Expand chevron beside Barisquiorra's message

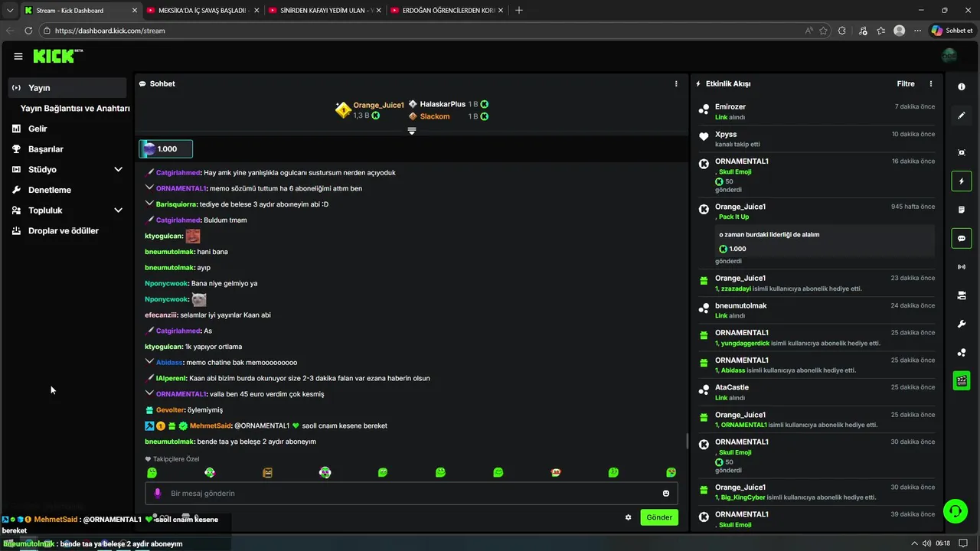(x=149, y=204)
